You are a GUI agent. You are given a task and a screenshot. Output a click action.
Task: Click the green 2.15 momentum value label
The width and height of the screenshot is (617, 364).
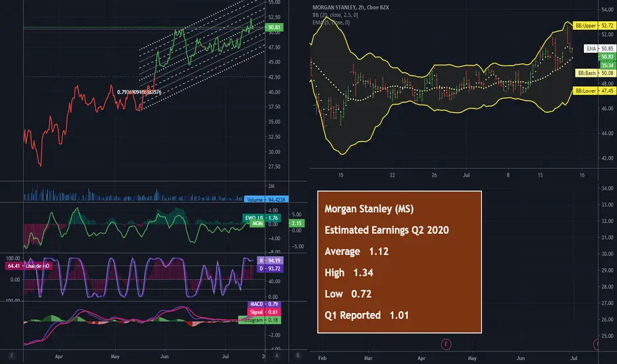(297, 224)
